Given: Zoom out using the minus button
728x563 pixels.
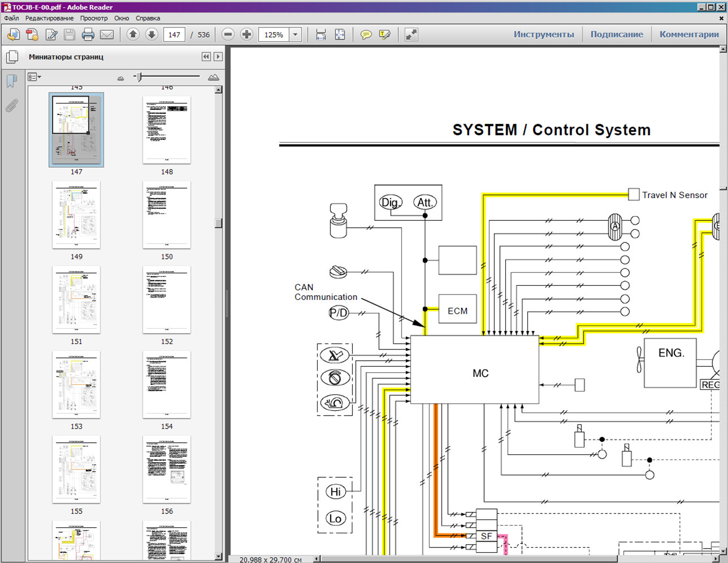Looking at the screenshot, I should click(x=228, y=35).
